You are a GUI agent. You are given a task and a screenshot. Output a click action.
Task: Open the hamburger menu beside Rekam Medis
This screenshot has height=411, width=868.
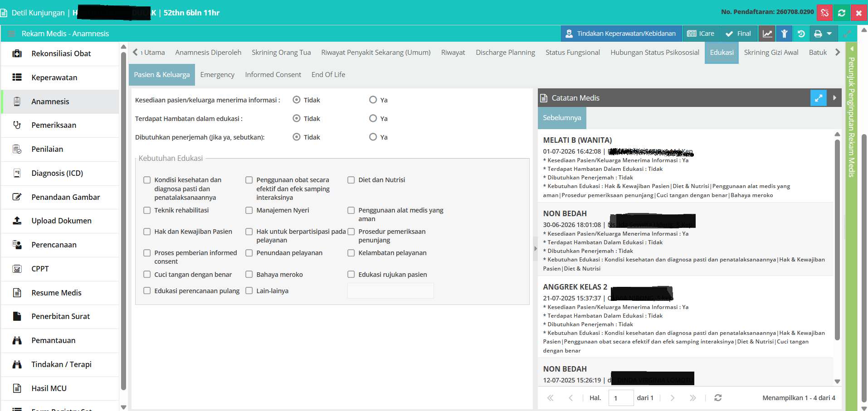click(12, 34)
